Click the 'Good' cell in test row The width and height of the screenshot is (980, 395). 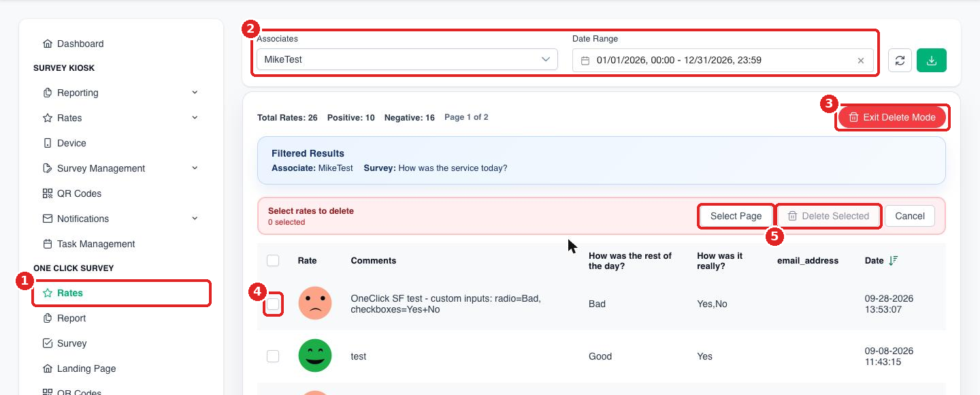coord(600,356)
